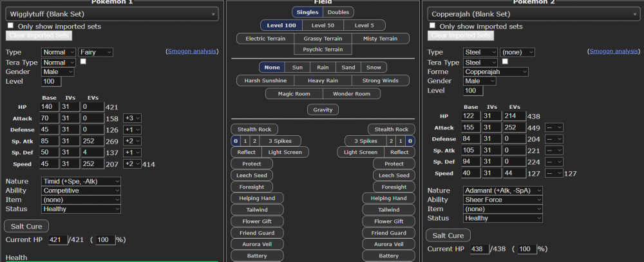644x262 pixels.
Task: Select Snow weather
Action: [374, 68]
